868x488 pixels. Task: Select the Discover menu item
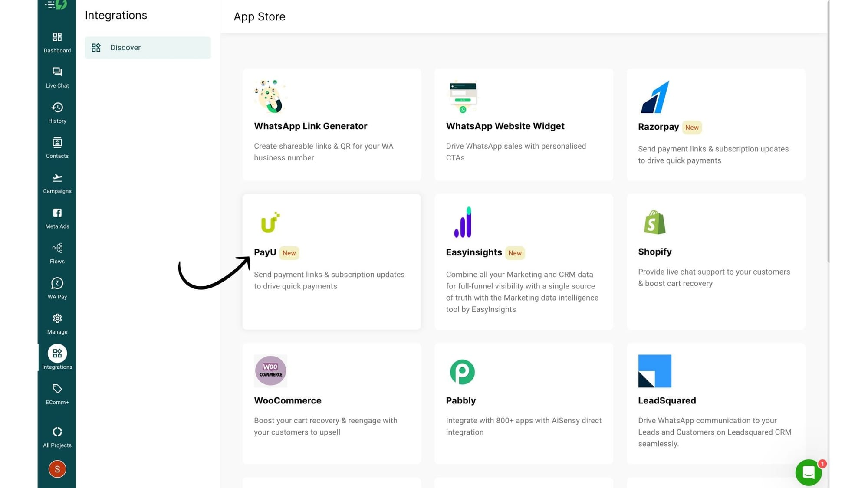point(148,48)
